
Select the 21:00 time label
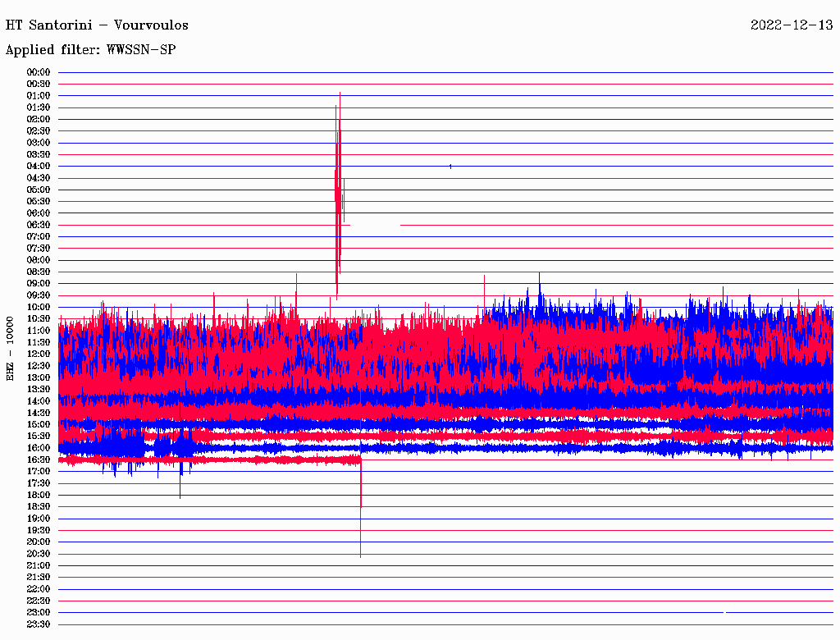39,565
